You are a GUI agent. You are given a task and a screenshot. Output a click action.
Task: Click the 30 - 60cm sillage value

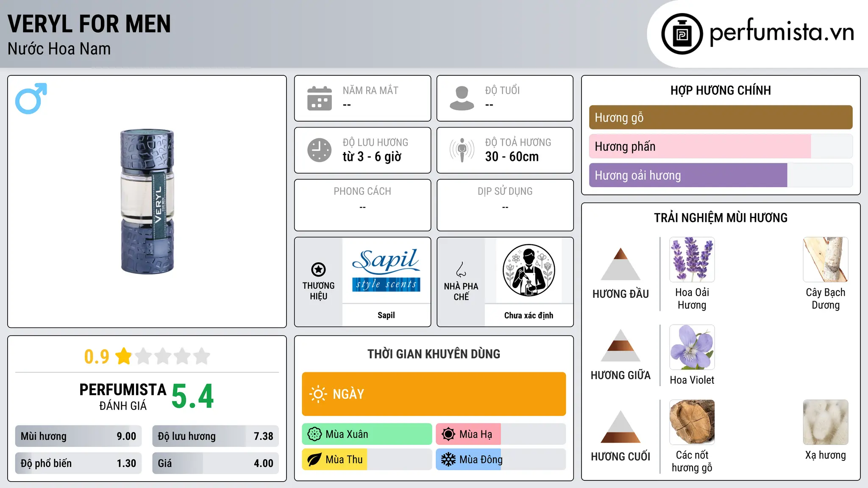tap(512, 157)
